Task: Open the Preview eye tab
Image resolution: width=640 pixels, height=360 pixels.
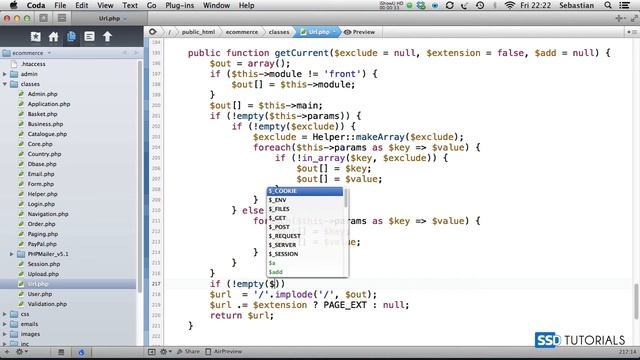Action: tap(359, 32)
